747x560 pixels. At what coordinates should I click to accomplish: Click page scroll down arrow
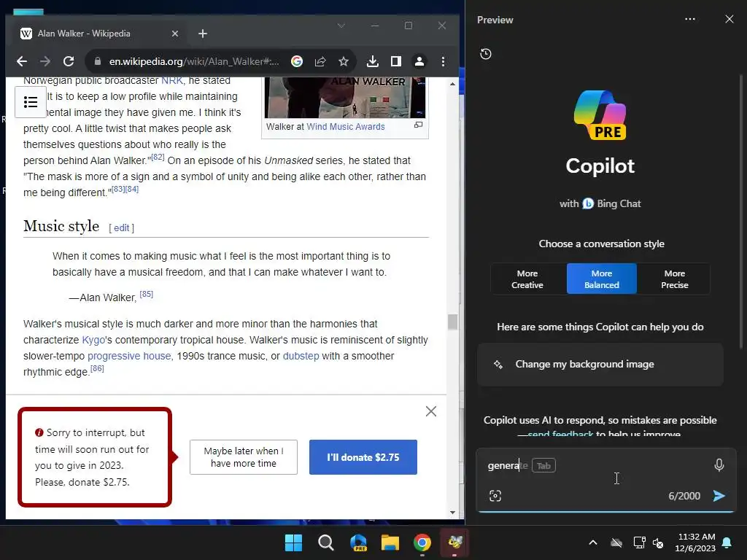[x=452, y=513]
